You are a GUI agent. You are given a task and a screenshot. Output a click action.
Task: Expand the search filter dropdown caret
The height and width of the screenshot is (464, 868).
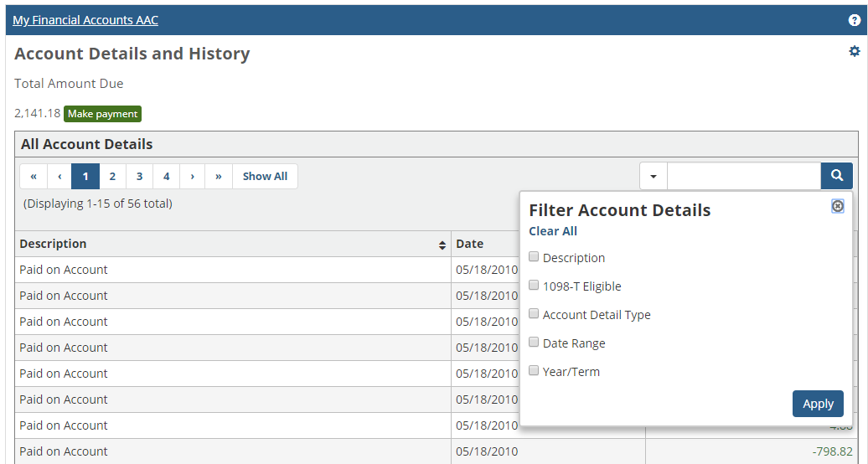click(x=654, y=177)
